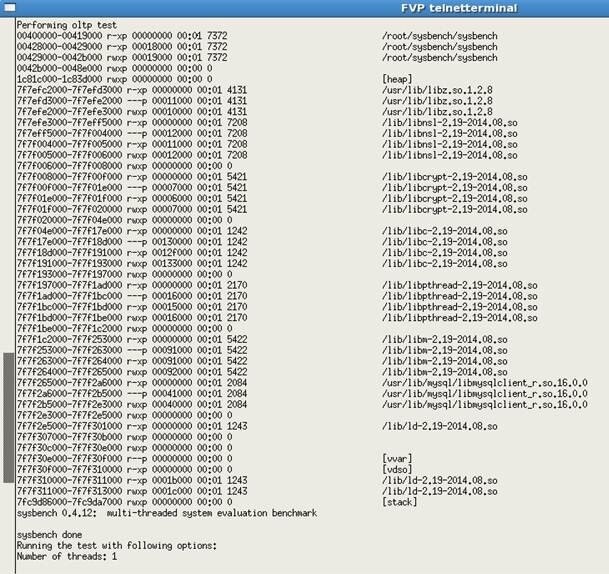Screen dimensions: 609x574
Task: Click 'Running the test with following options:' line
Action: point(117,546)
